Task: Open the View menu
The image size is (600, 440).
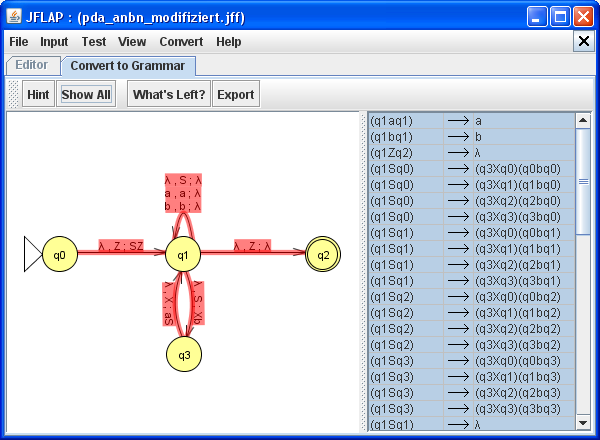Action: [132, 42]
